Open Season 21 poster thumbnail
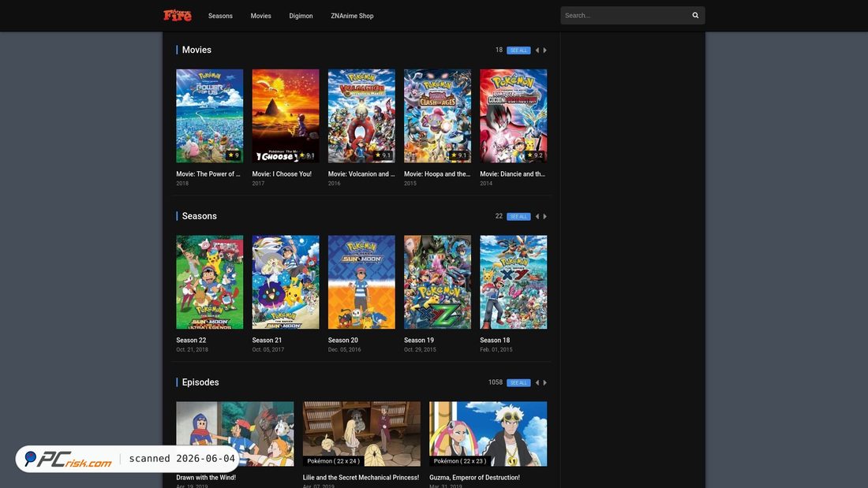The image size is (868, 488). 286,282
